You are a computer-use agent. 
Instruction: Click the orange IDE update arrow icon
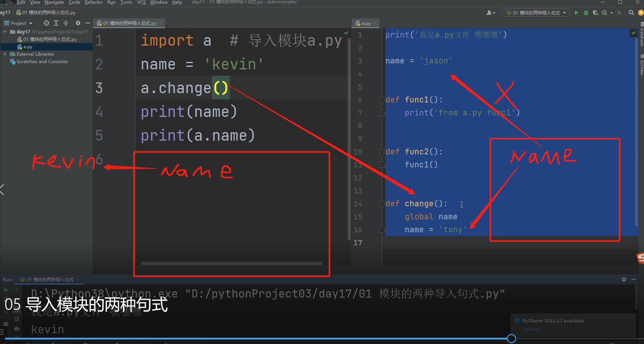click(x=641, y=13)
